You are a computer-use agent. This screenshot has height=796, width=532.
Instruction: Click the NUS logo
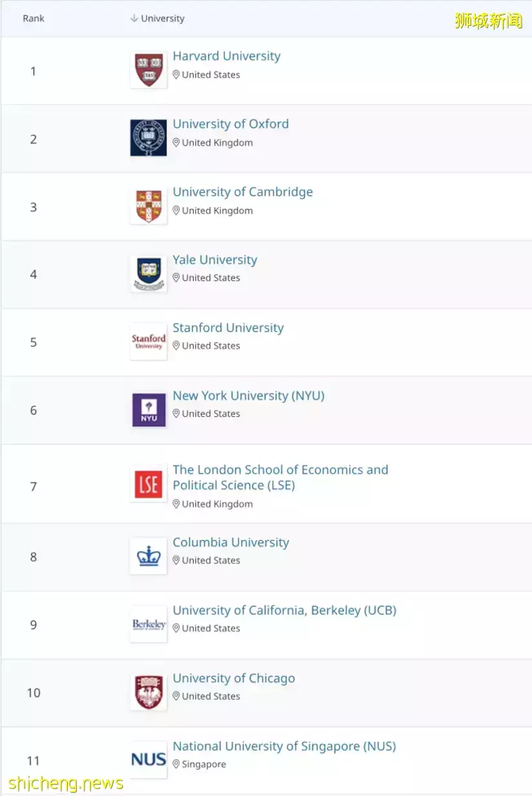pos(148,760)
